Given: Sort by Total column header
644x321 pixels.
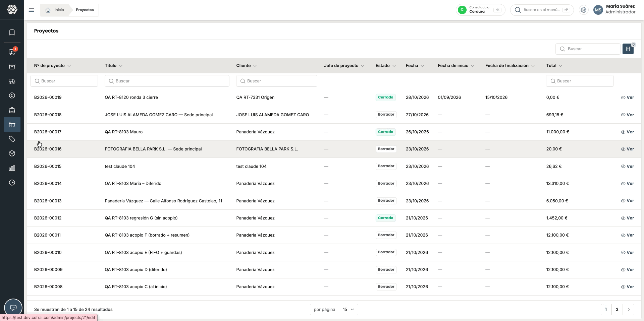Looking at the screenshot, I should (554, 66).
